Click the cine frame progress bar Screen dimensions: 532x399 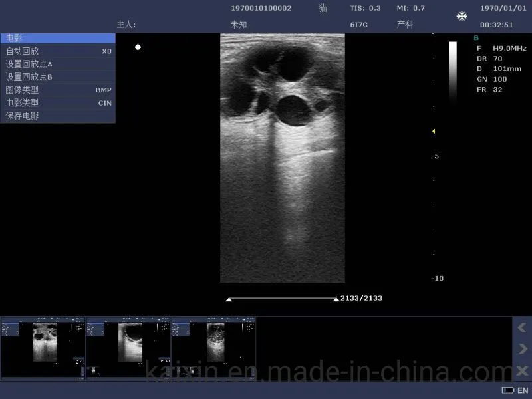282,299
